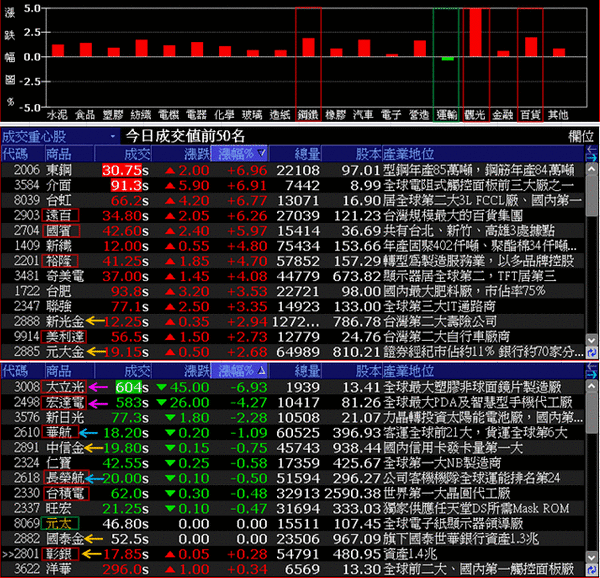Screen dimensions: 600x578
Task: Select the 紡織 sector label on the chart axis
Action: (141, 115)
